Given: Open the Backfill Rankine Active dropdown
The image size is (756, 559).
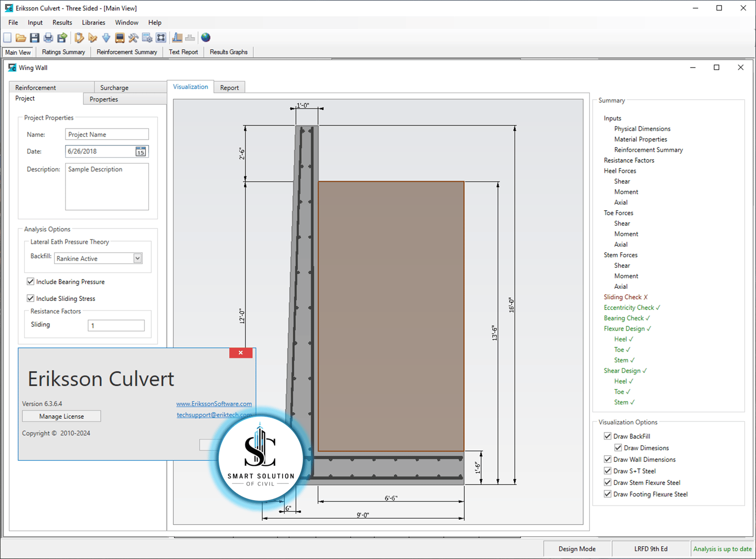Looking at the screenshot, I should pyautogui.click(x=137, y=258).
